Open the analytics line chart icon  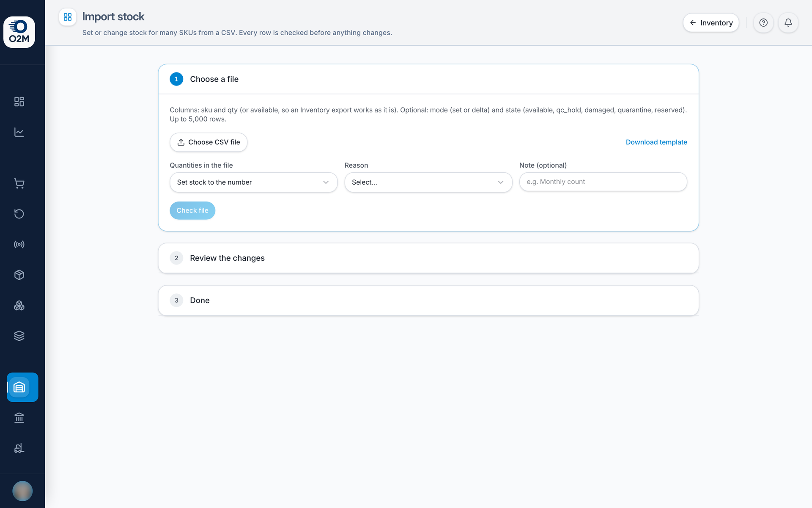pos(19,132)
